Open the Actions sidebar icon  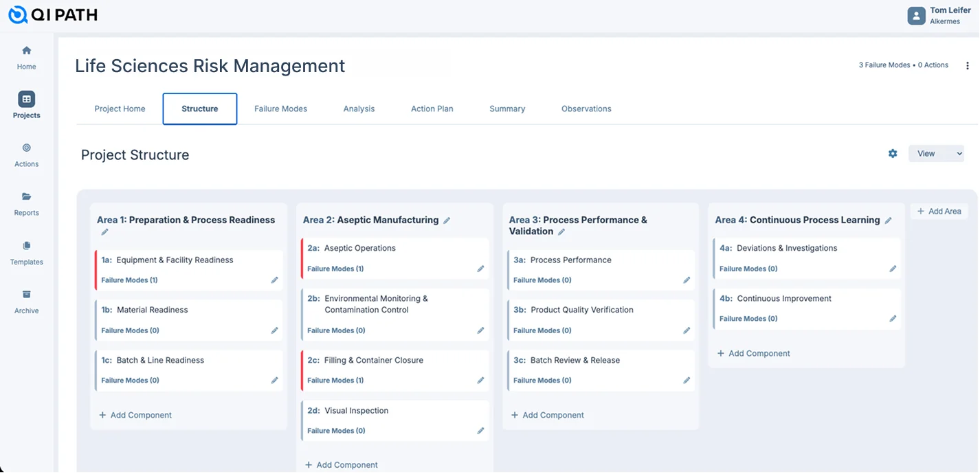tap(26, 148)
